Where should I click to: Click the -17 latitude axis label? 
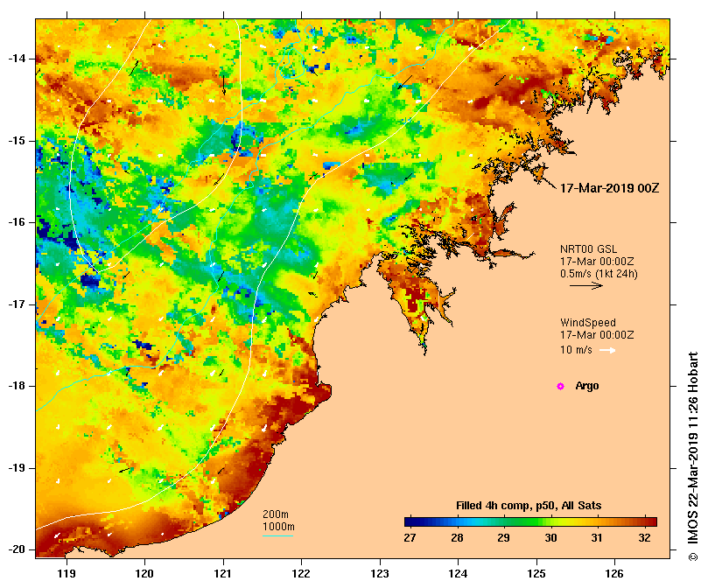tap(17, 304)
